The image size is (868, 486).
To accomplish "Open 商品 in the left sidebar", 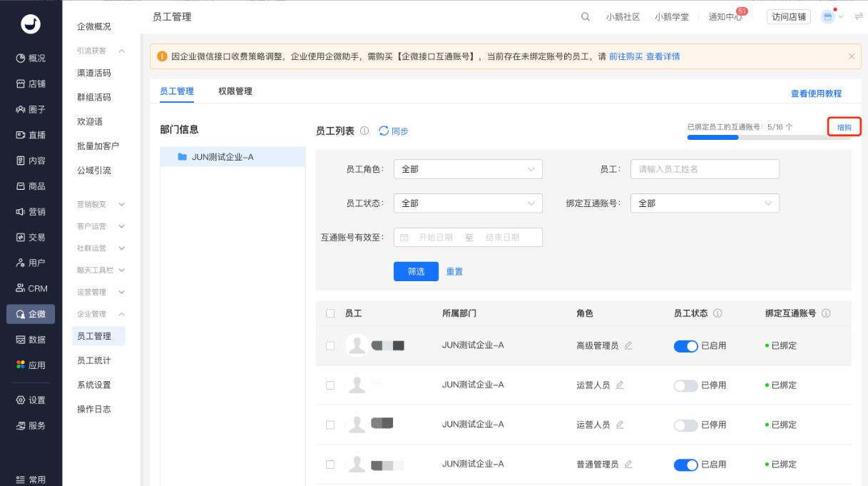I will 31,186.
